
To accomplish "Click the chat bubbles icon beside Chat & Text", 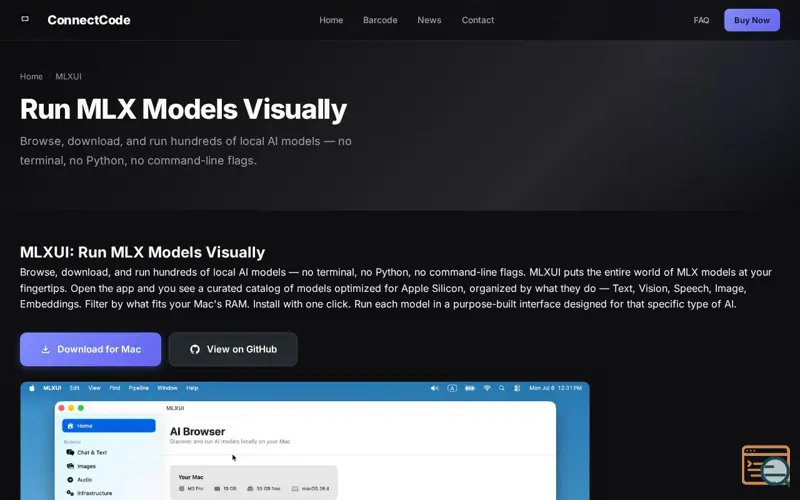I will click(70, 453).
